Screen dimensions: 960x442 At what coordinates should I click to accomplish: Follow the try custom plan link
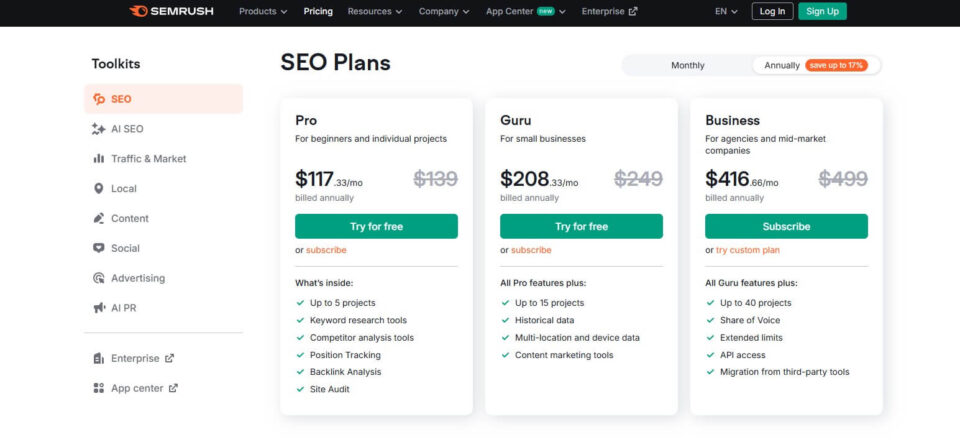click(748, 250)
